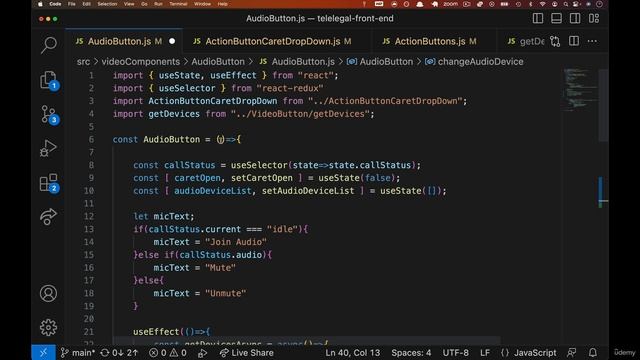Toggle bottom panel layout icon
Image resolution: width=640 pixels, height=360 pixels.
coord(556,18)
